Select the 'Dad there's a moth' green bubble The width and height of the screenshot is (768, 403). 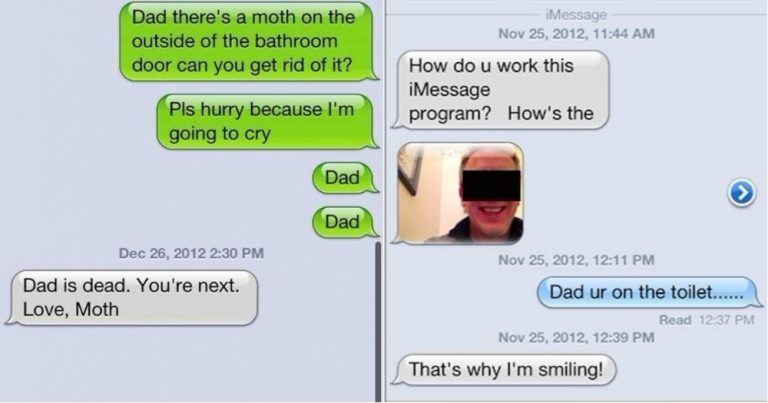[249, 41]
